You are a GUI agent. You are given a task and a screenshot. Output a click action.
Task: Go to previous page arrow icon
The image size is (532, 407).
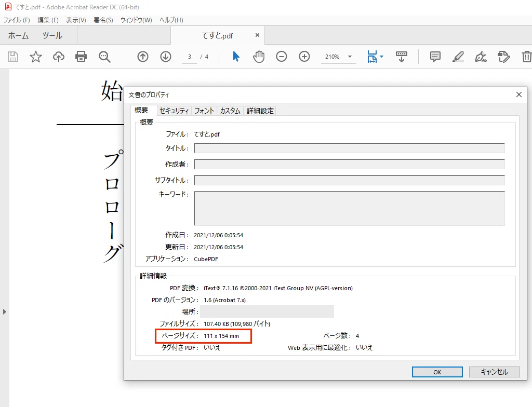[143, 57]
